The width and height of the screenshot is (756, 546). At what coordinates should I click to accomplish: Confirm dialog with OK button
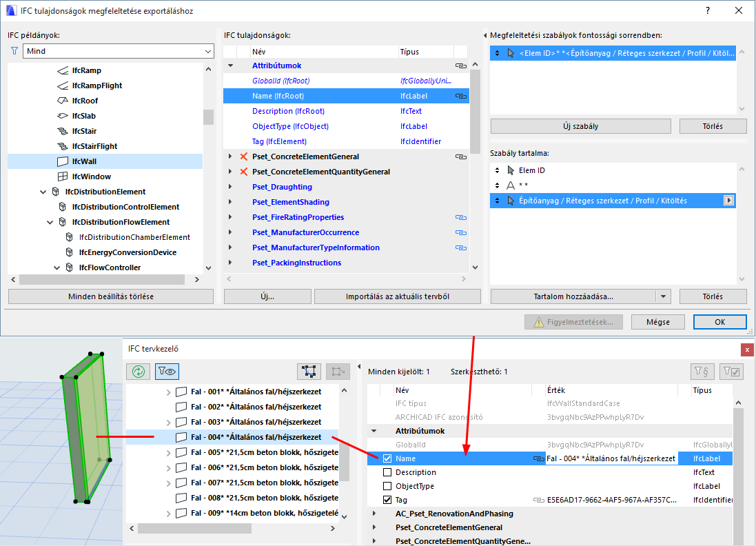pyautogui.click(x=720, y=322)
